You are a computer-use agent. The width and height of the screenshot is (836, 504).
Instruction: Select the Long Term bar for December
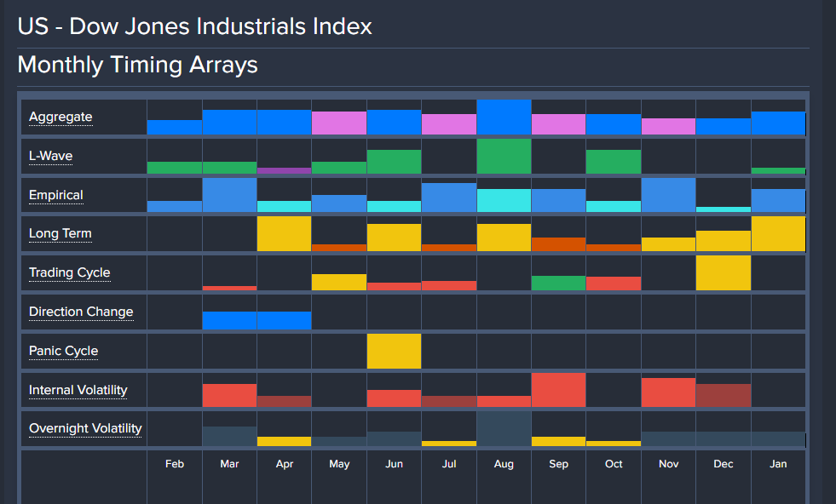[x=724, y=241]
